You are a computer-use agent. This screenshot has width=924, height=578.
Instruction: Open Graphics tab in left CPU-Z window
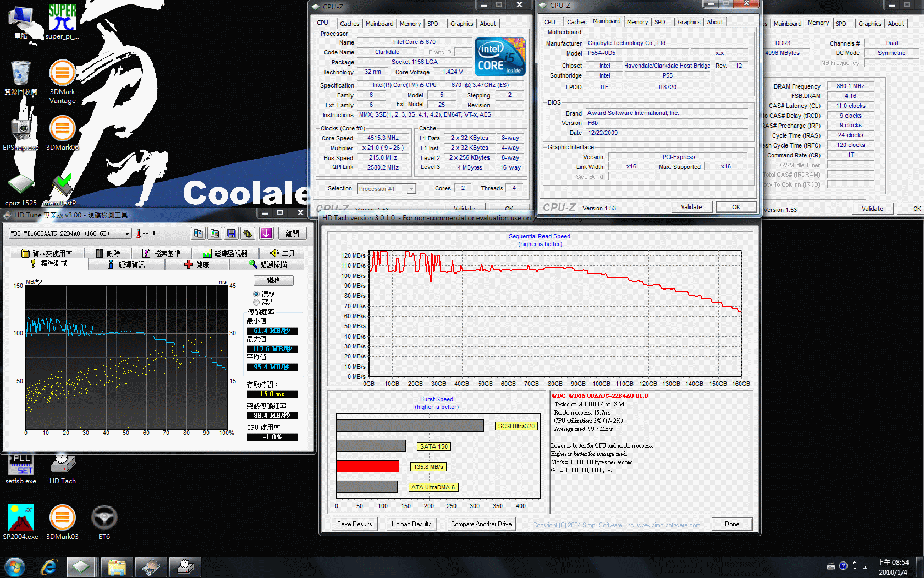pos(461,24)
